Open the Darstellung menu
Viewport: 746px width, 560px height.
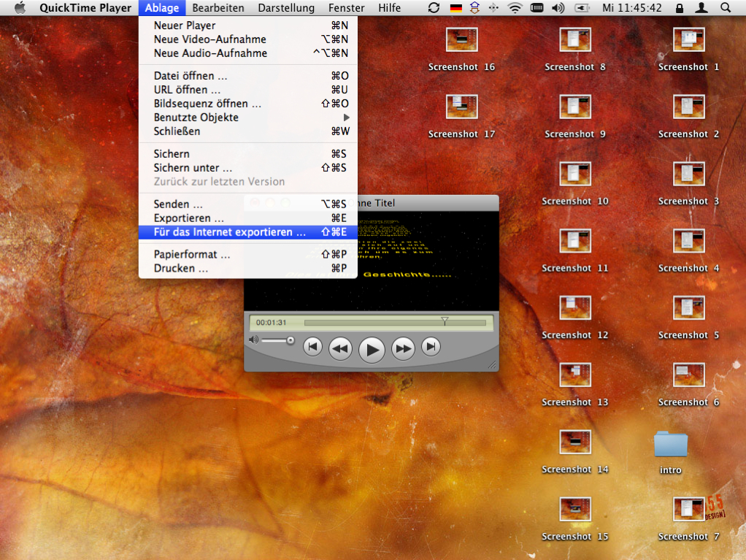(x=286, y=7)
